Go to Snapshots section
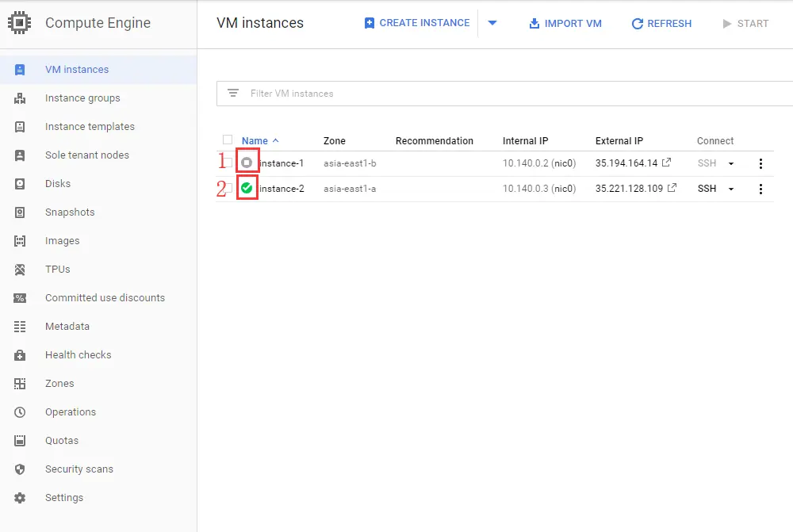Screen dimensions: 793x532 (70, 212)
